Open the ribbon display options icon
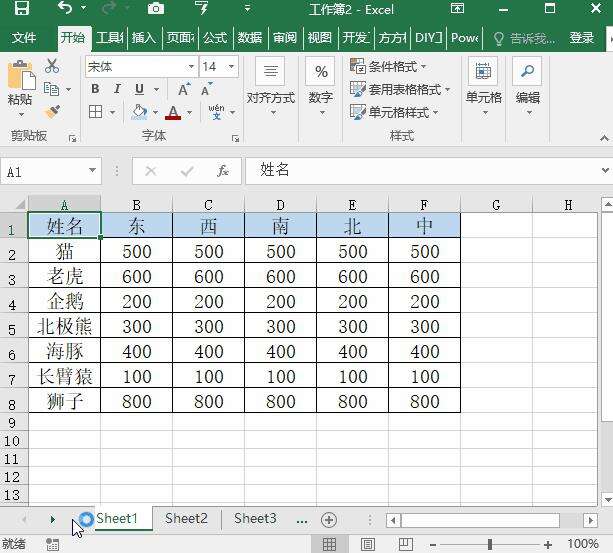 tap(457, 8)
